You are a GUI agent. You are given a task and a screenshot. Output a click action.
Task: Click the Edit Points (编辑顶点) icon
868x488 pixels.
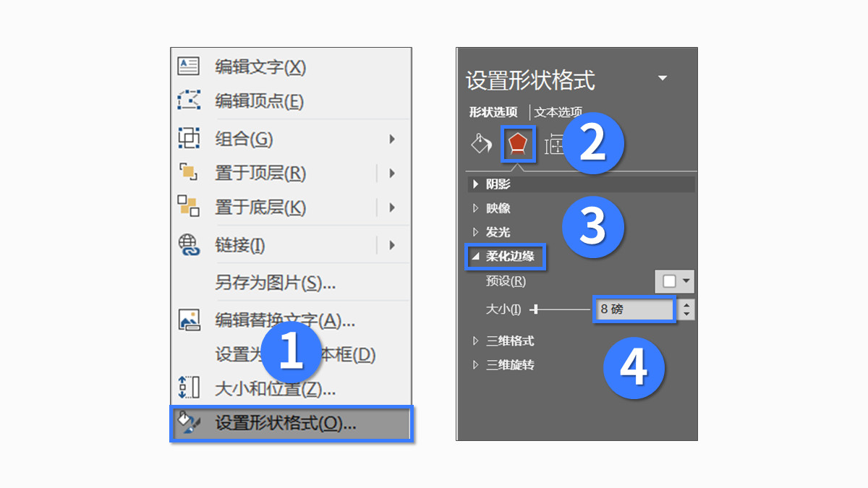(189, 100)
